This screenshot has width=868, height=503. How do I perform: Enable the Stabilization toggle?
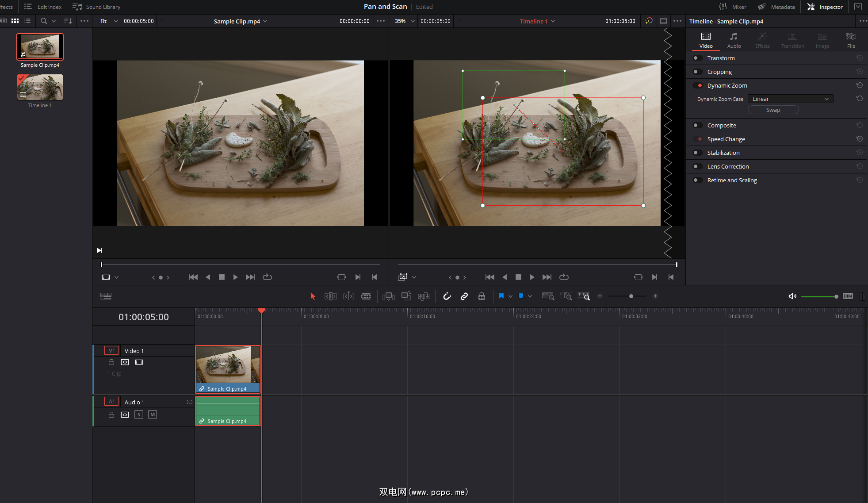pyautogui.click(x=697, y=153)
